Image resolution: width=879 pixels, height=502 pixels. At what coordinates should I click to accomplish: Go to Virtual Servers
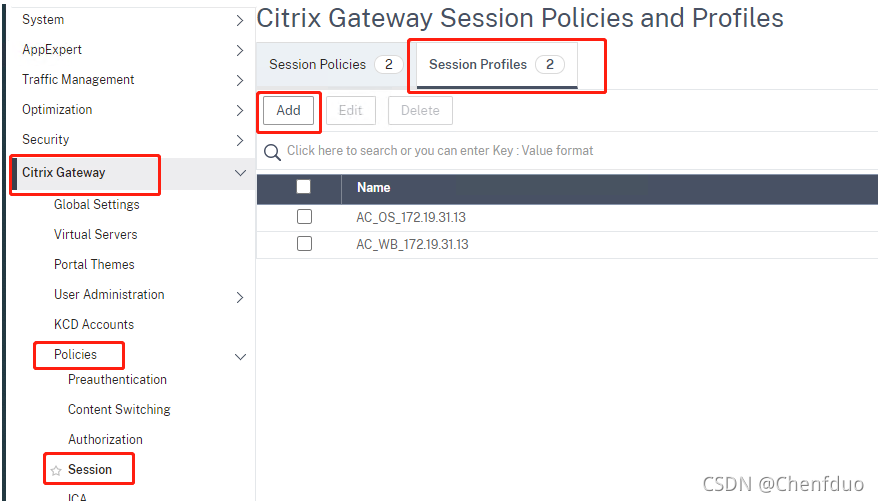pyautogui.click(x=96, y=235)
